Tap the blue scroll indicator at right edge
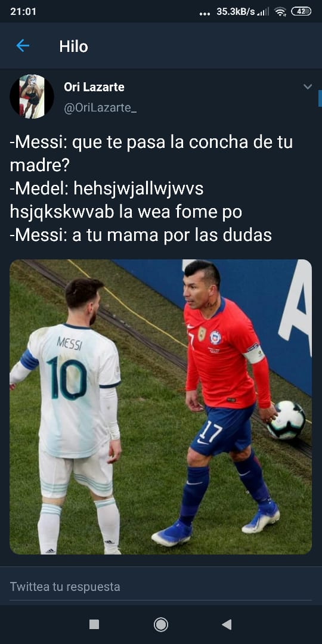The image size is (322, 644). (320, 98)
